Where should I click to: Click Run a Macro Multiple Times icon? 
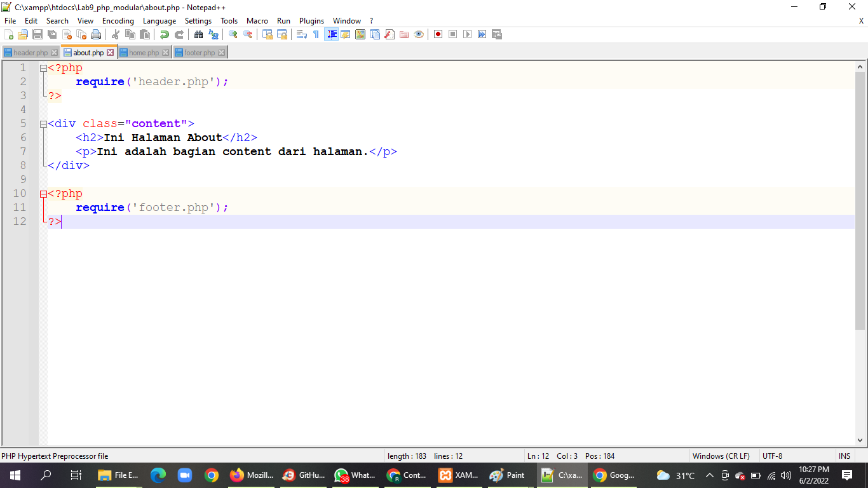coord(482,34)
